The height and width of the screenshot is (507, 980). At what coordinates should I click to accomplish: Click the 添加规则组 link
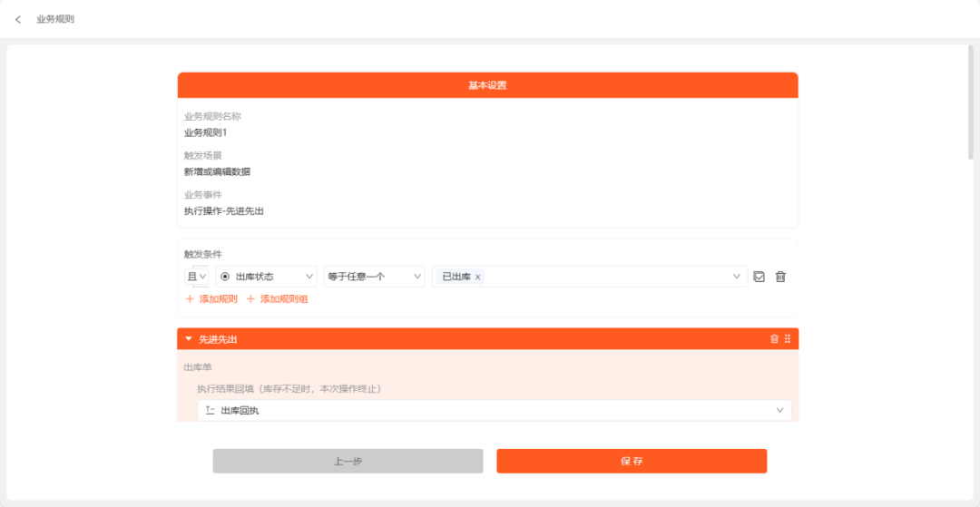tap(284, 299)
